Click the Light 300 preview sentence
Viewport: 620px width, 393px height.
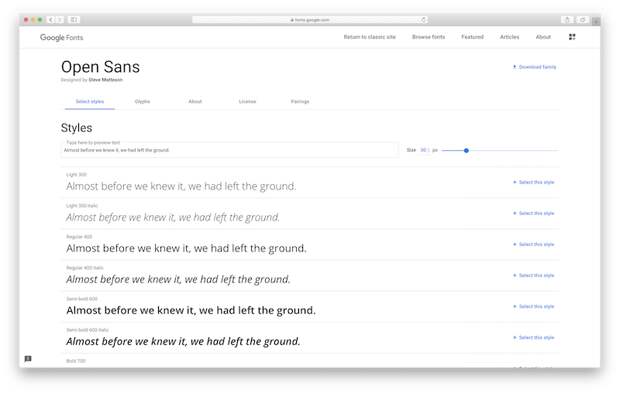[181, 186]
